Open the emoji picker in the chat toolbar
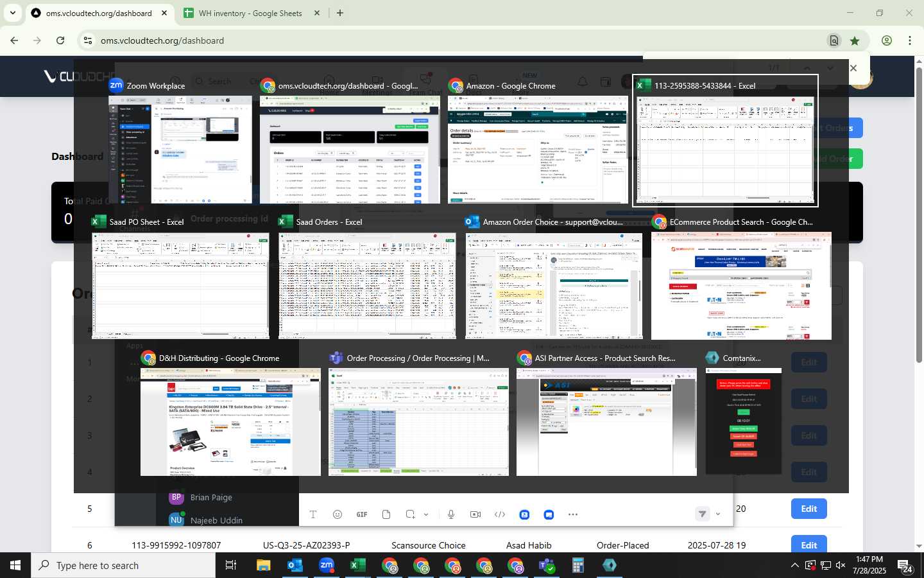The image size is (924, 578). (x=338, y=514)
